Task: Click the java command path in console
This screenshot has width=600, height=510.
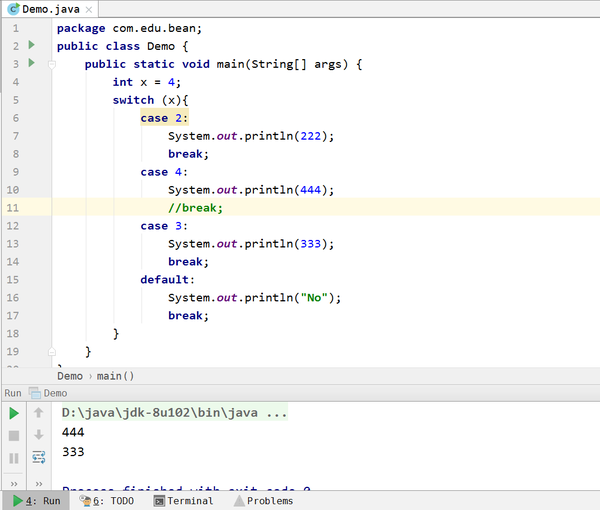Action: point(174,413)
